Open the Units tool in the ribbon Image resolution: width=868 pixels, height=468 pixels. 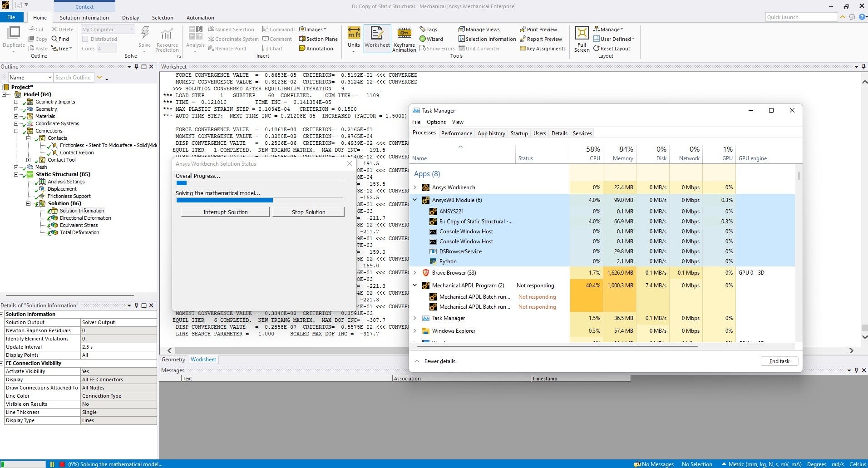click(x=354, y=37)
